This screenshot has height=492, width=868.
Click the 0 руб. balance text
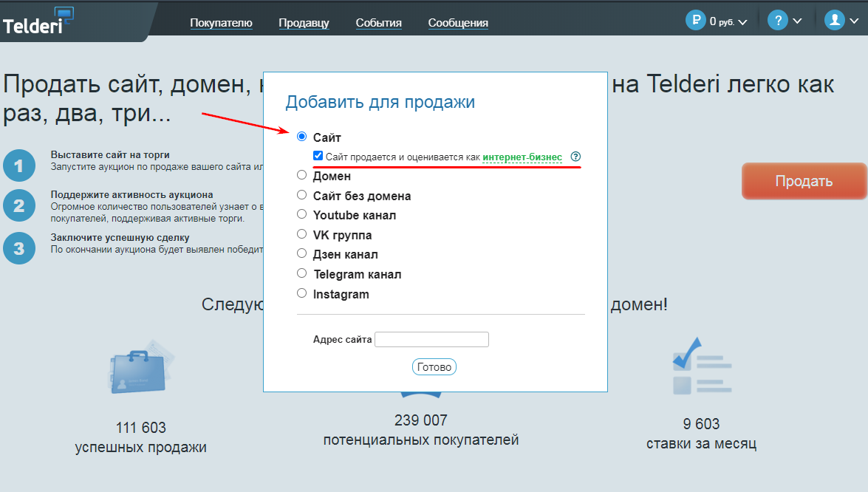(722, 21)
